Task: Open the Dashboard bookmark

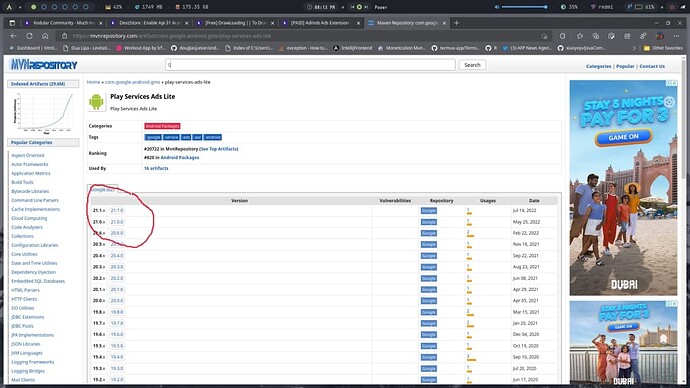Action: point(33,48)
